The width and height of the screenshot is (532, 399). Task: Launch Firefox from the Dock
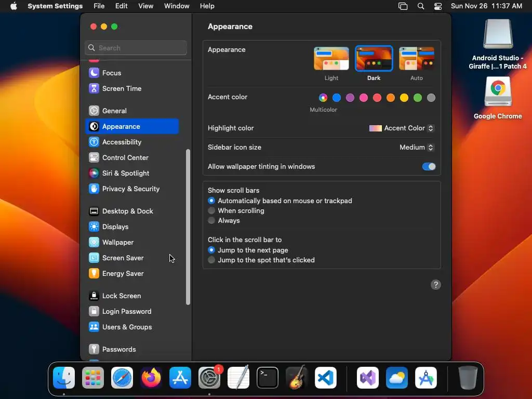[x=151, y=378]
